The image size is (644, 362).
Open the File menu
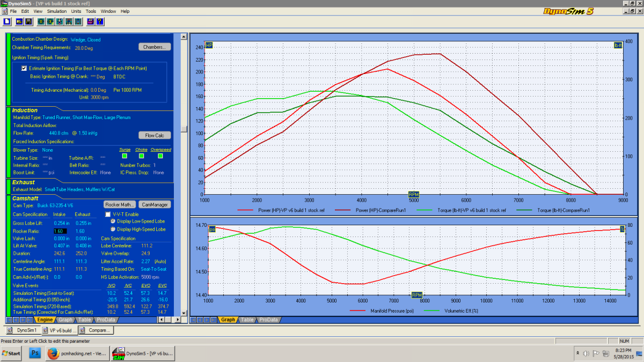13,11
